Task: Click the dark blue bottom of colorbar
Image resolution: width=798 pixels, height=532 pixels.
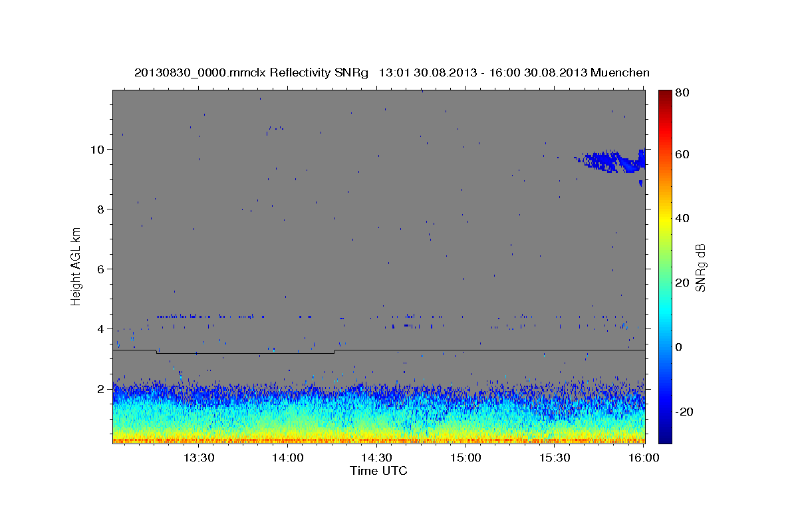Action: (665, 436)
